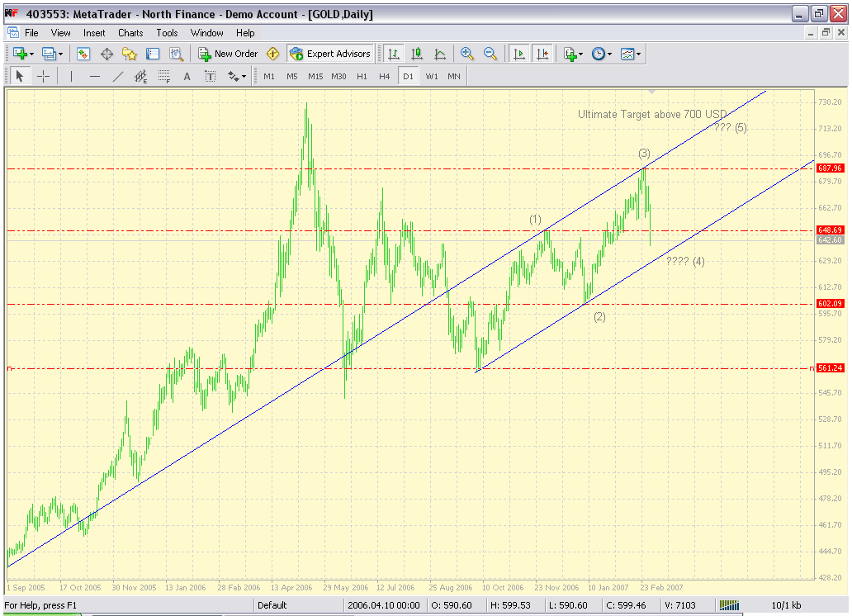Switch chart to MN monthly timeframe
Viewport: 852px width, 616px height.
[x=454, y=77]
